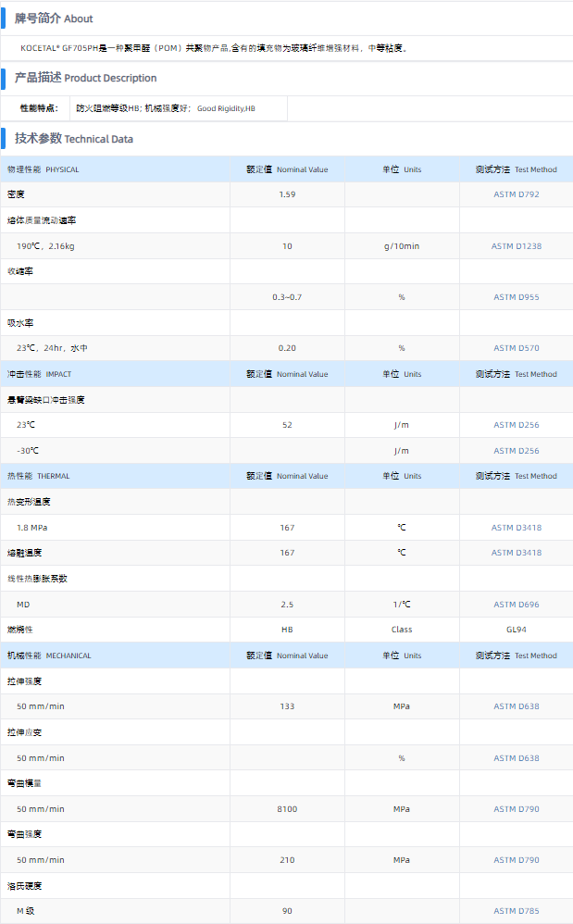Click the 技术参数 Technical Data heading

[74, 139]
